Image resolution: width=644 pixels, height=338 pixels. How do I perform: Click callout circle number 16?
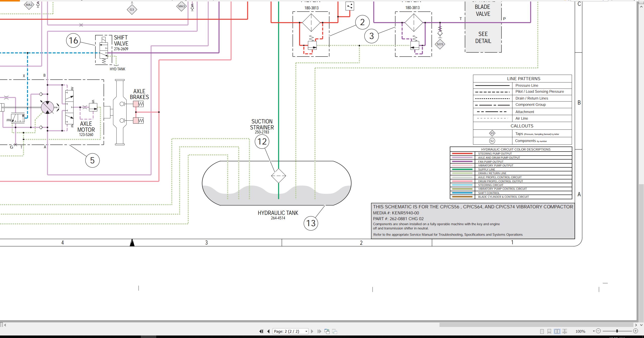coord(73,40)
